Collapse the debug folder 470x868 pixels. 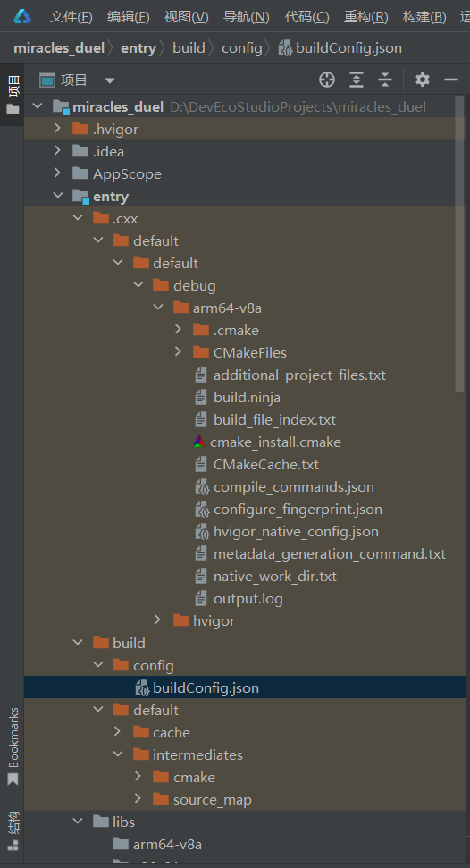pyautogui.click(x=138, y=285)
